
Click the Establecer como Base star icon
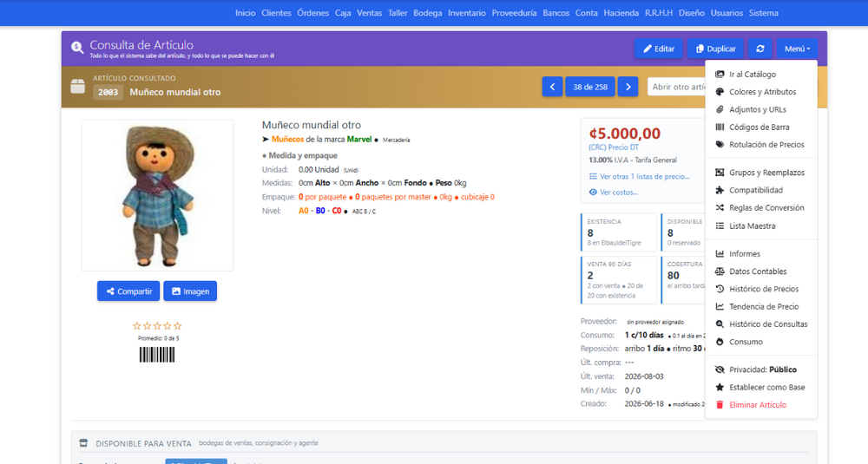point(720,387)
